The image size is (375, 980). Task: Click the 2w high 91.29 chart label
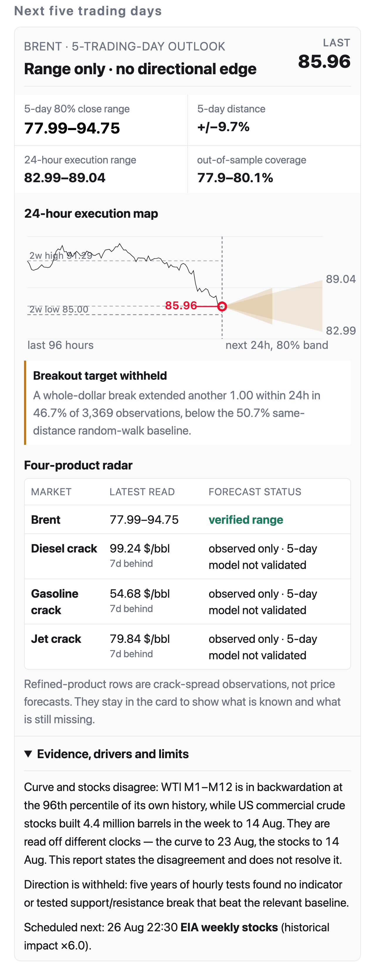click(x=61, y=255)
